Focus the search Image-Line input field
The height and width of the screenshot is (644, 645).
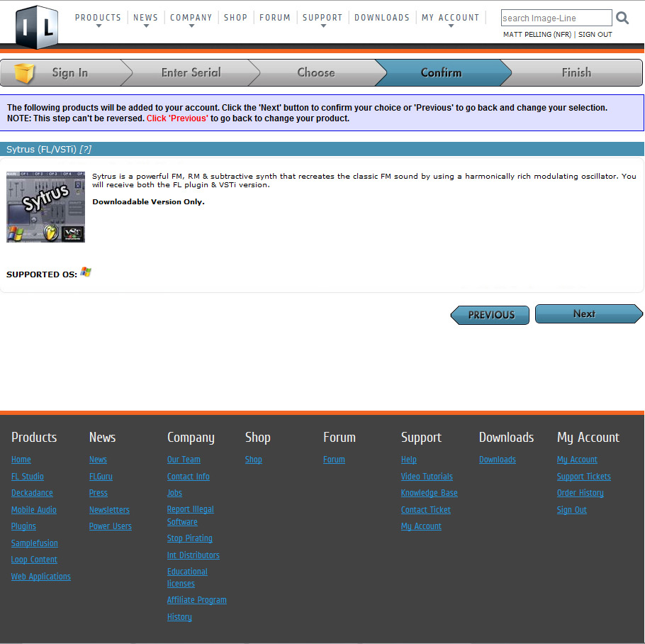click(x=556, y=18)
